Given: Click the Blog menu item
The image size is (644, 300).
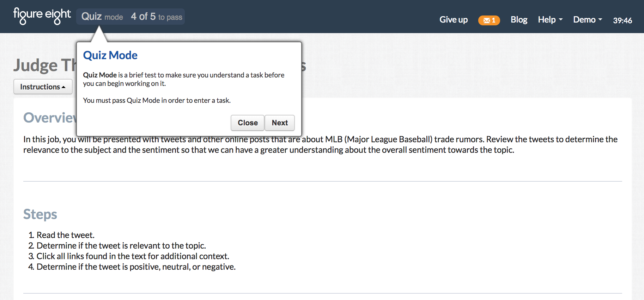Looking at the screenshot, I should [x=519, y=20].
